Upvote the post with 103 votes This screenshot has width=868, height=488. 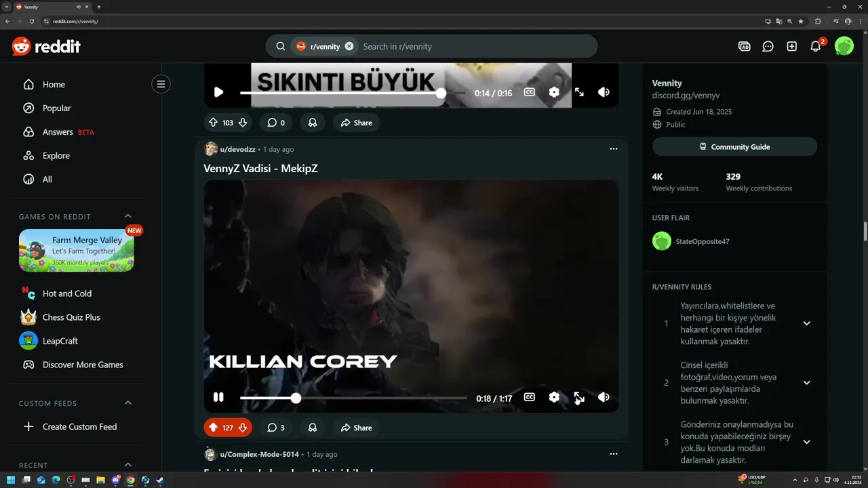pos(213,123)
